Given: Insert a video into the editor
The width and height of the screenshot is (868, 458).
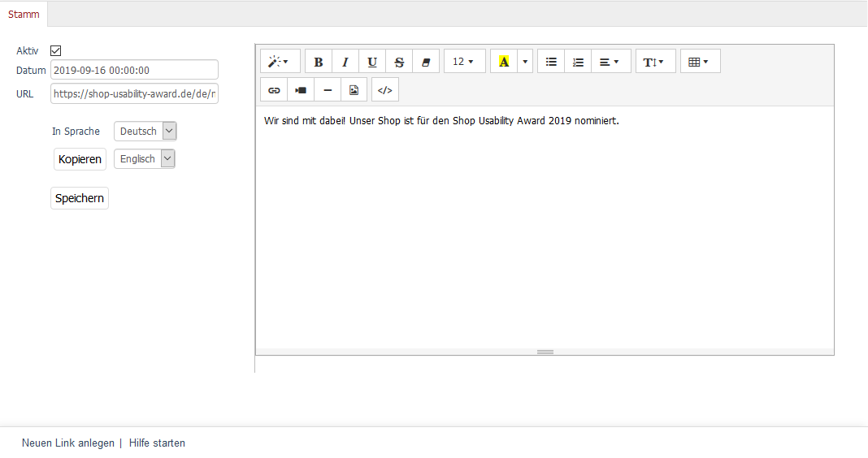Looking at the screenshot, I should pyautogui.click(x=301, y=90).
